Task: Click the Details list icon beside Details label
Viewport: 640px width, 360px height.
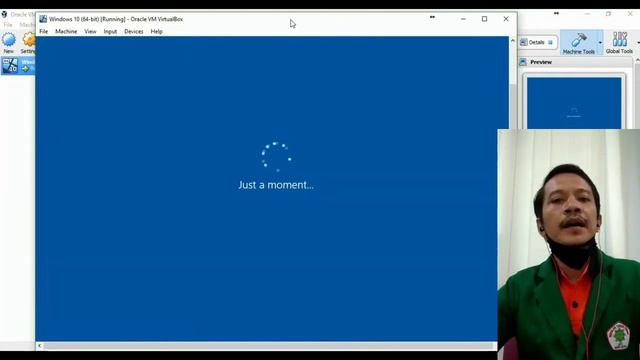Action: pyautogui.click(x=524, y=42)
